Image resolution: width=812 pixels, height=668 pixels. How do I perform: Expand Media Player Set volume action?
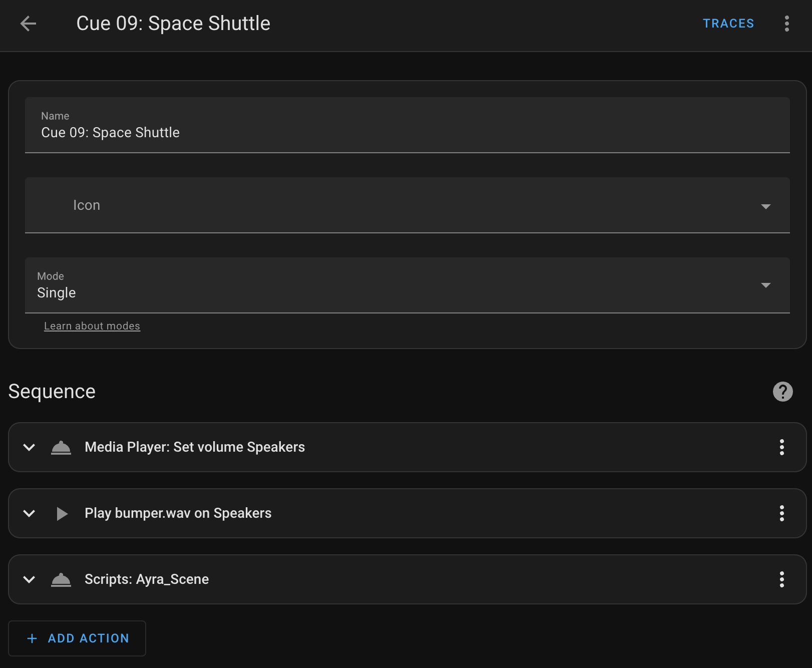tap(29, 447)
